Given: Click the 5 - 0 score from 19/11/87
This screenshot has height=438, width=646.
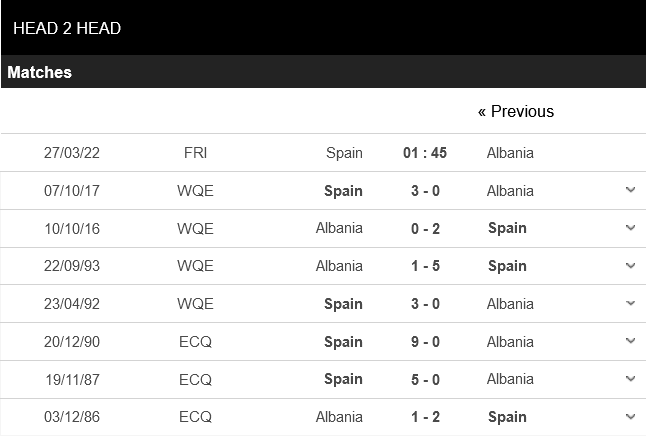Looking at the screenshot, I should (425, 379).
